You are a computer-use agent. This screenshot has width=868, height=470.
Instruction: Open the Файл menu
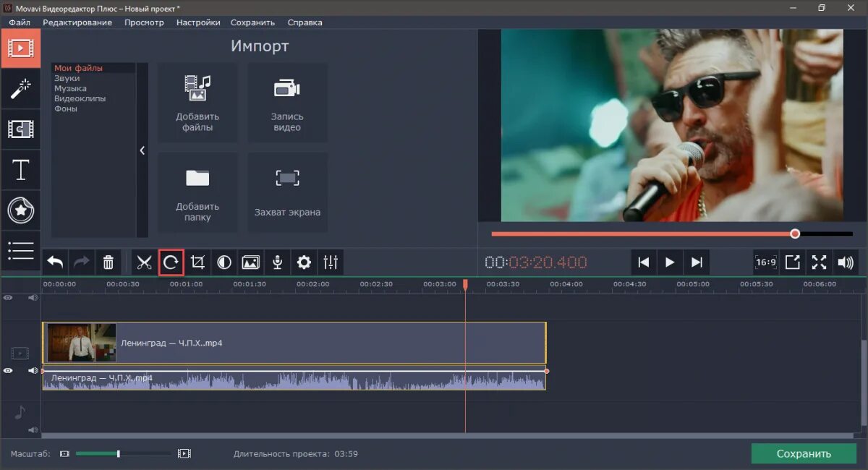click(x=20, y=22)
